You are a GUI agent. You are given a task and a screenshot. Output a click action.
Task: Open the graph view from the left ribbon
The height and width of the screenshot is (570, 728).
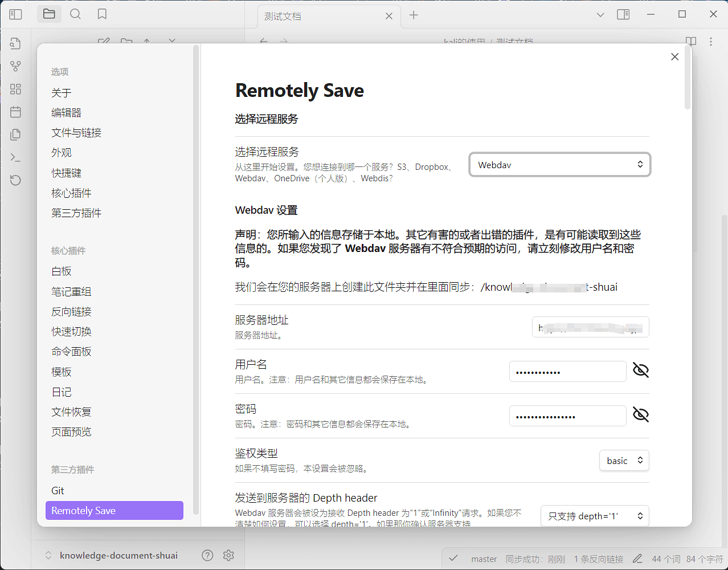pyautogui.click(x=15, y=66)
